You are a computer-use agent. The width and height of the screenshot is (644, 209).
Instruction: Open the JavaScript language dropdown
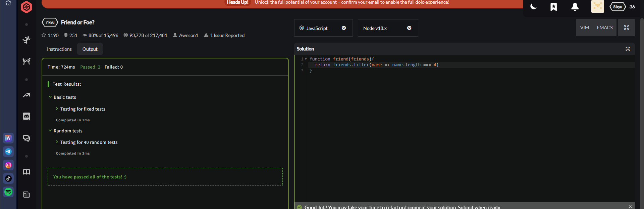point(323,28)
